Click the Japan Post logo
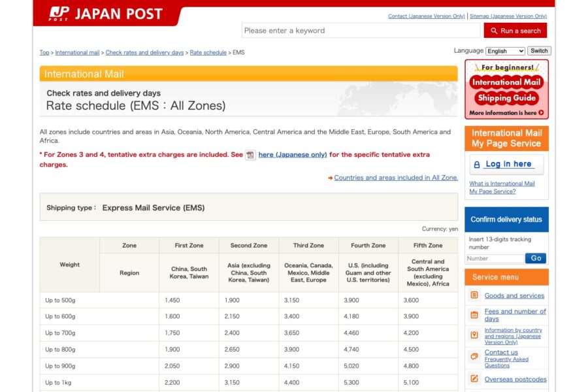588x392 pixels. pos(105,14)
